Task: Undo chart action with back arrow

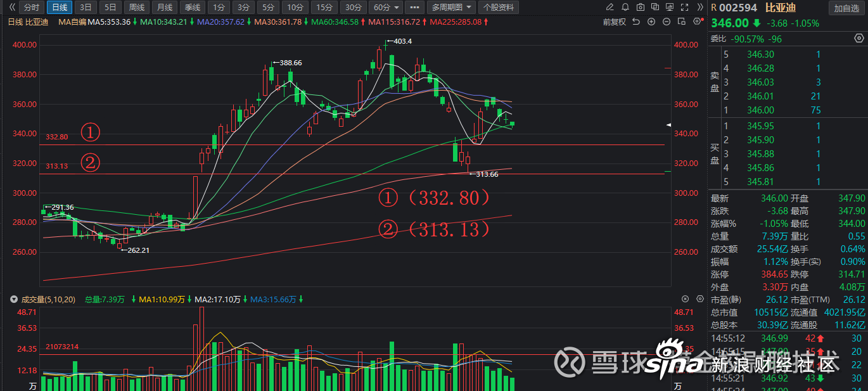Action: click(637, 22)
